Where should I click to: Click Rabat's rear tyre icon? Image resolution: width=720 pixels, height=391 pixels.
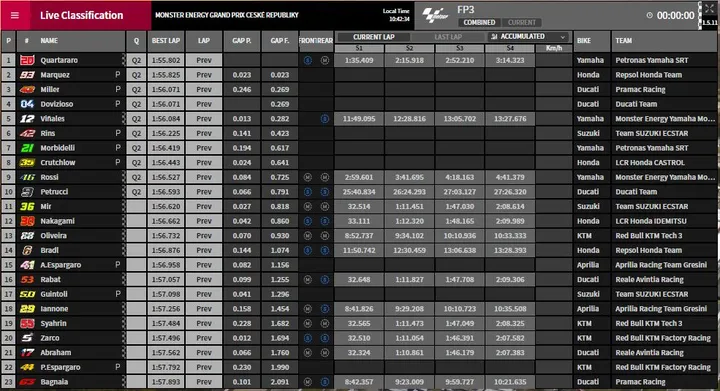tap(325, 279)
